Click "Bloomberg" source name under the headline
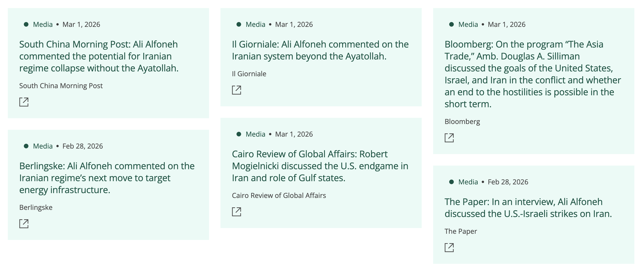The width and height of the screenshot is (644, 276). (x=462, y=121)
